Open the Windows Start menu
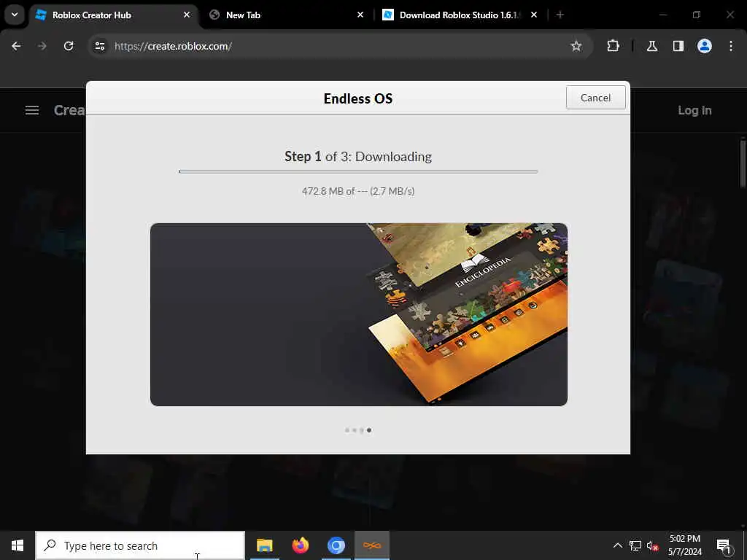 click(18, 545)
